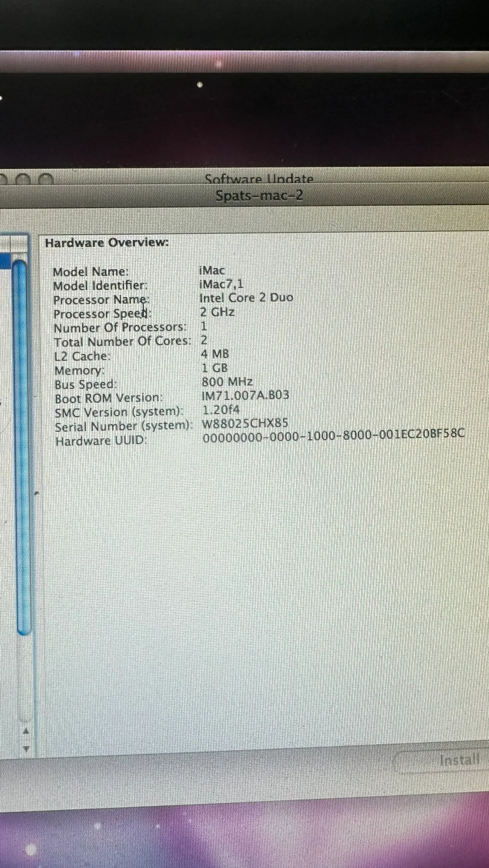The image size is (489, 868).
Task: Click the iMac model name value
Action: [x=212, y=270]
